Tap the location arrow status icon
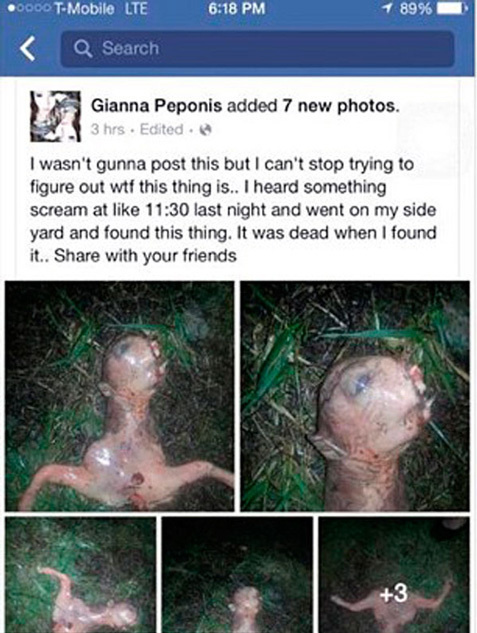This screenshot has height=633, width=477. (x=389, y=8)
